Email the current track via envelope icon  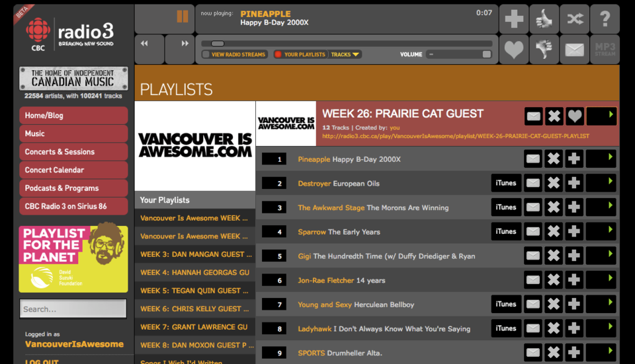click(575, 50)
